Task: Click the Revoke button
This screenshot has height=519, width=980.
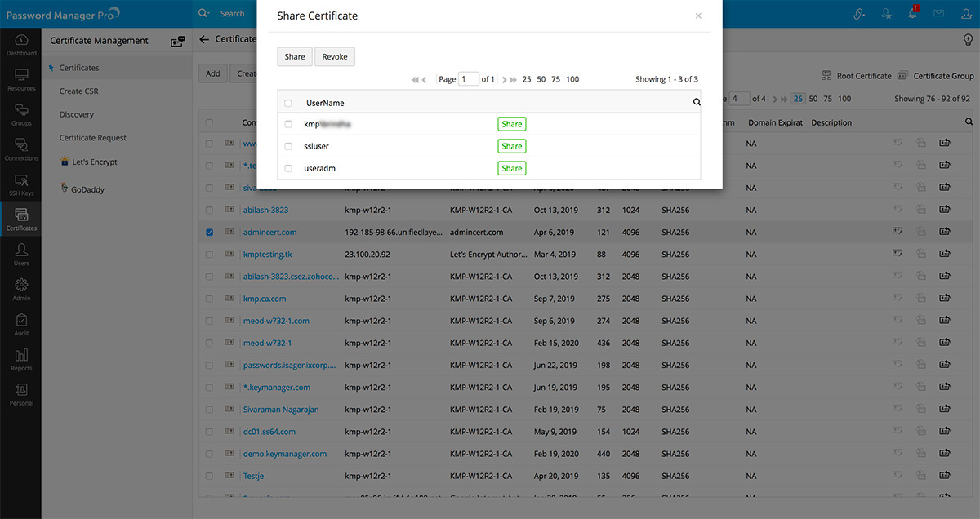Action: [x=334, y=57]
